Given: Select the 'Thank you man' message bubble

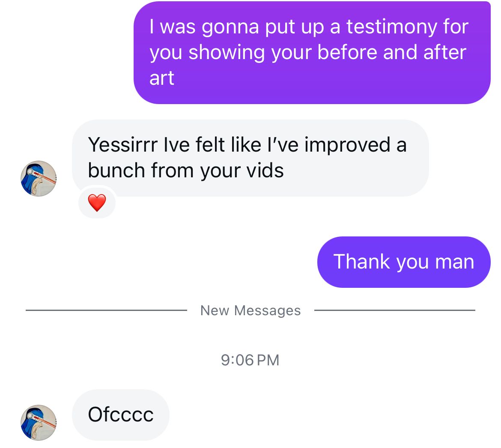Looking at the screenshot, I should click(x=404, y=262).
